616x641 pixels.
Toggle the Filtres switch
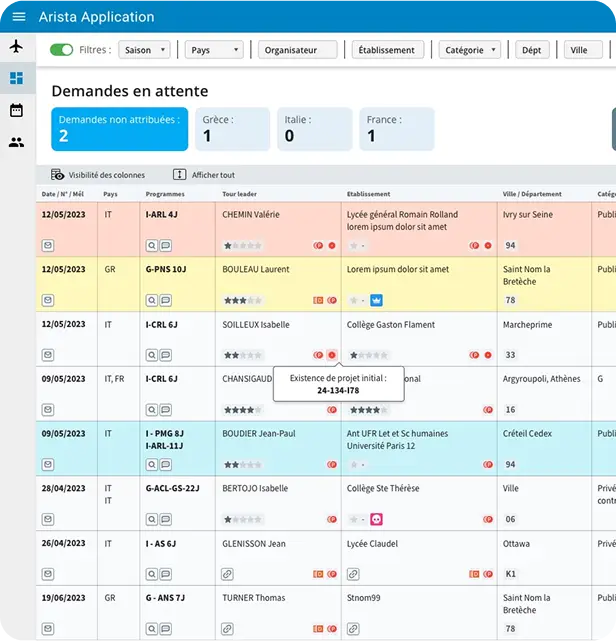61,50
